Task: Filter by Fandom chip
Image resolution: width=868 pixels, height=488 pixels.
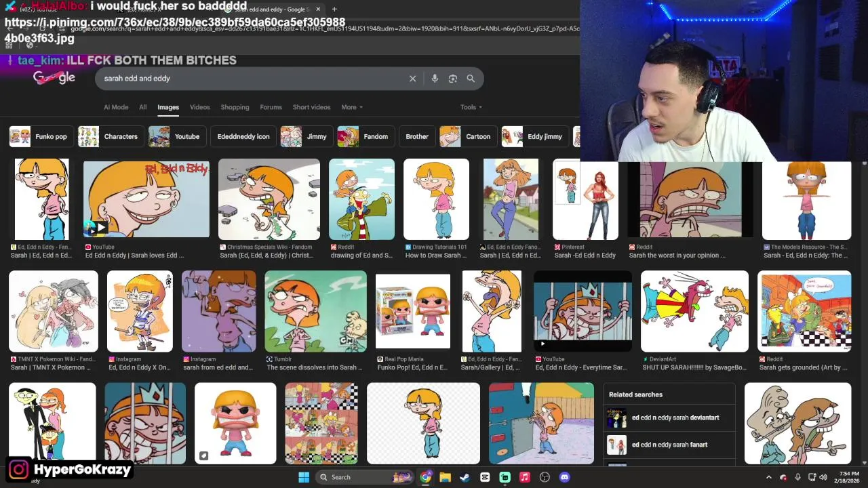Action: tap(365, 136)
